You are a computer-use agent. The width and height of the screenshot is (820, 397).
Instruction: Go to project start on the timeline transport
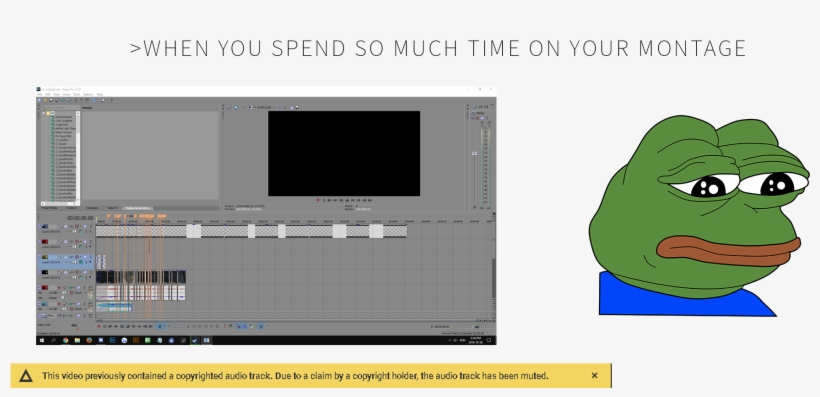(x=133, y=326)
